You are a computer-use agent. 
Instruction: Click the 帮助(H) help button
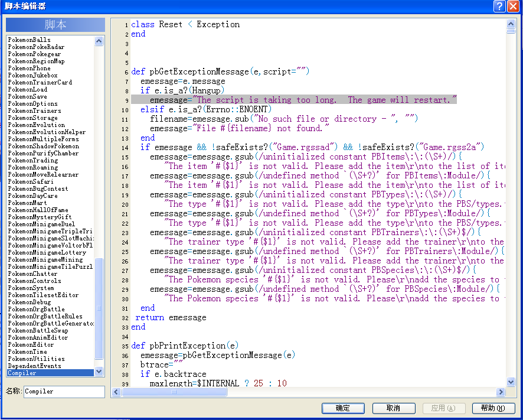[x=493, y=408]
